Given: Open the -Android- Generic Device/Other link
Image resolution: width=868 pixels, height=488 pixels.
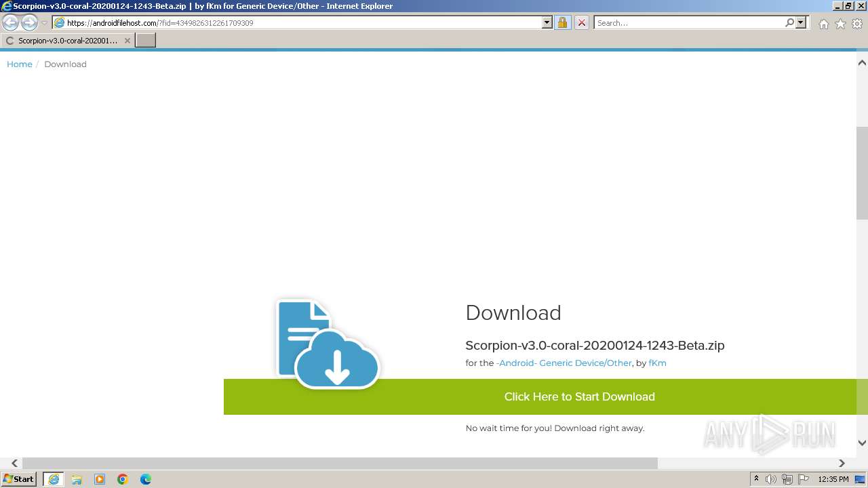Looking at the screenshot, I should point(564,363).
